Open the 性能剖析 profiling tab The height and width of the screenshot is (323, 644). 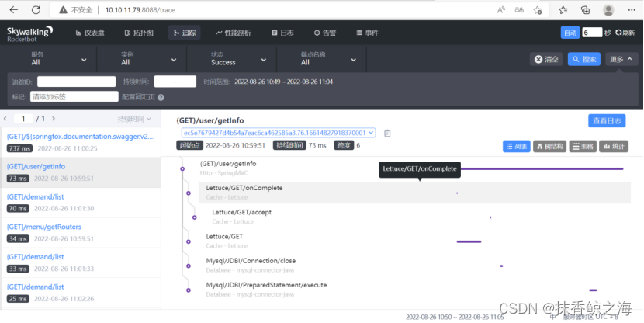(234, 33)
